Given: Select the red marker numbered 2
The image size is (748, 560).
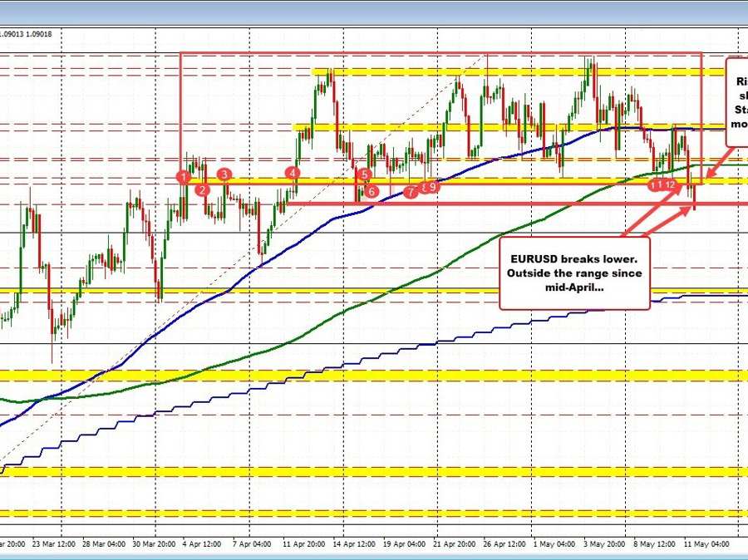Looking at the screenshot, I should (x=202, y=189).
